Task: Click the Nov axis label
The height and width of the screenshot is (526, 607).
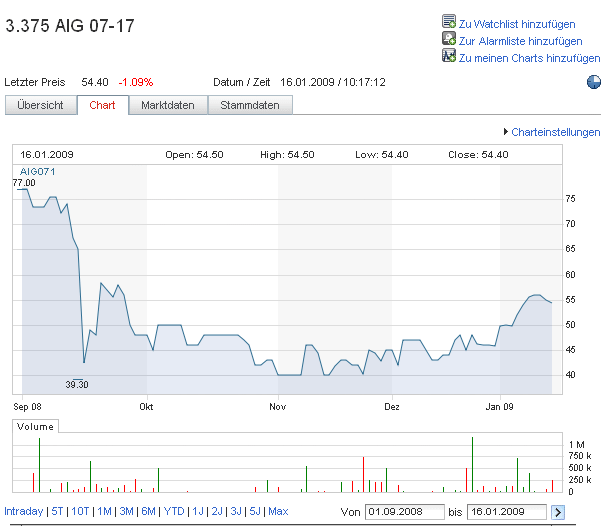Action: tap(278, 407)
